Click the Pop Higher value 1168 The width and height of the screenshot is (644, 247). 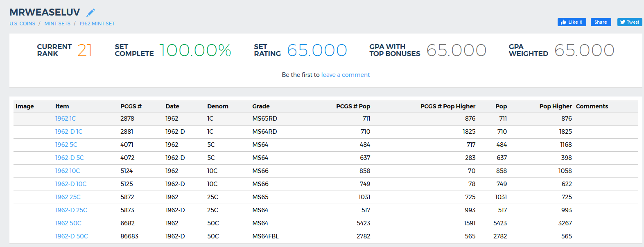(x=566, y=145)
